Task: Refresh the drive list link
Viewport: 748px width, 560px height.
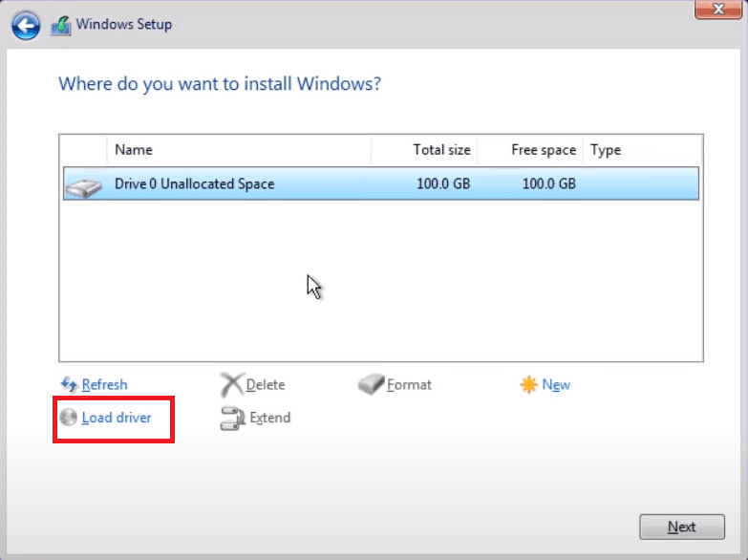Action: pos(104,385)
